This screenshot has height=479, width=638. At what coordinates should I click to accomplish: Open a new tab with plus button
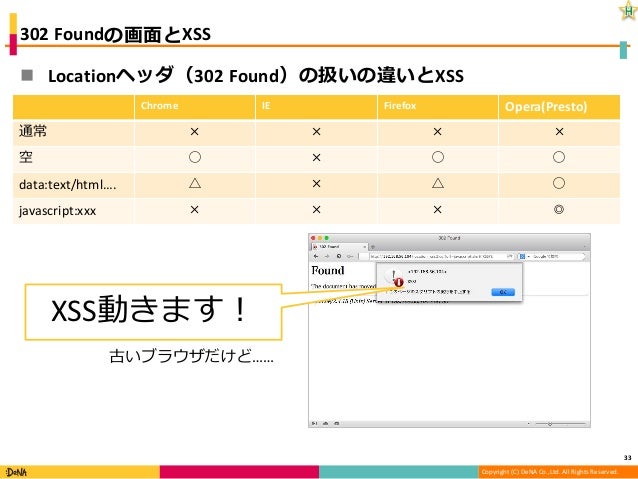click(373, 247)
